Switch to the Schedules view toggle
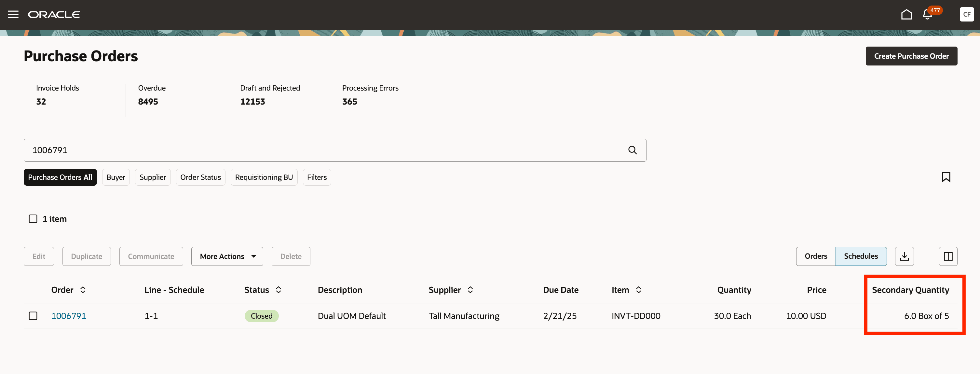Screen dimensions: 980x374 tap(861, 256)
